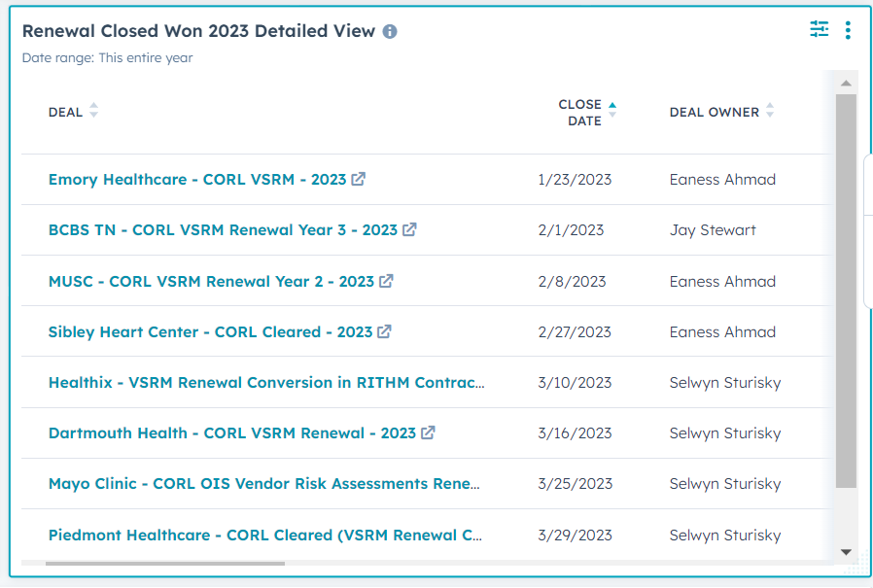Open BCBS TN deal external link icon
This screenshot has height=588, width=873.
coord(409,230)
